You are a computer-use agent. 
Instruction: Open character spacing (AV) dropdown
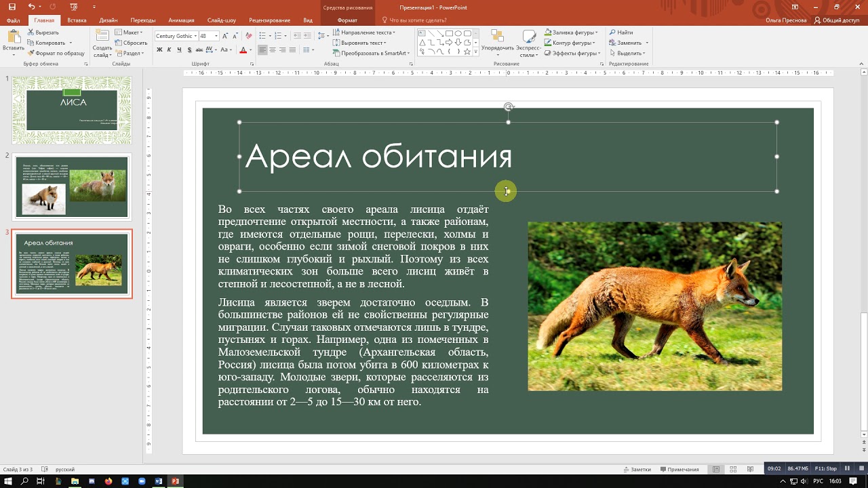point(210,50)
